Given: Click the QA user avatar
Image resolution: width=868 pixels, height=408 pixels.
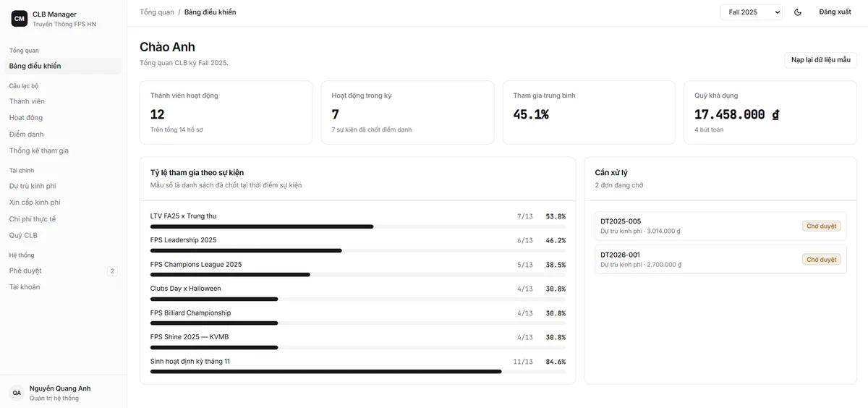Looking at the screenshot, I should [x=17, y=393].
